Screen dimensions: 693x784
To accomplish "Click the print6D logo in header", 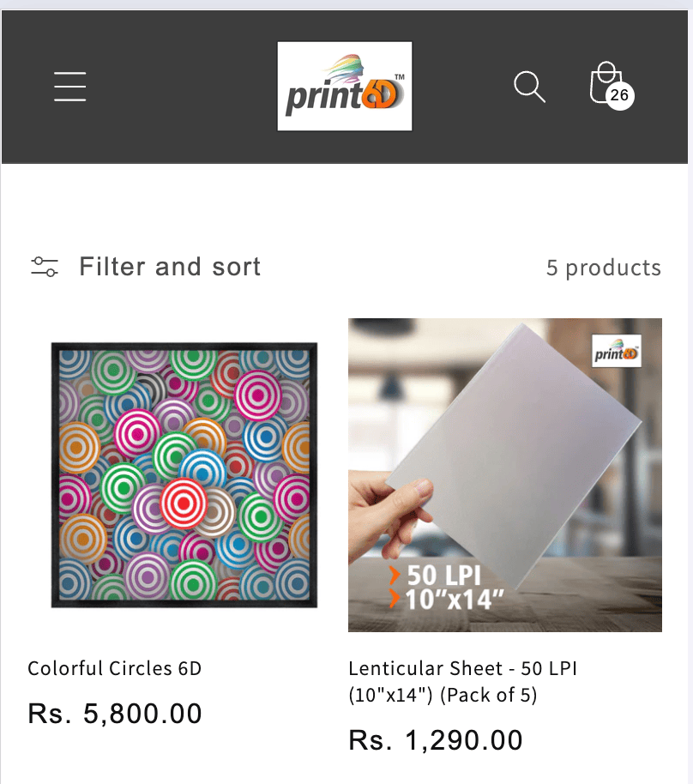I will [x=345, y=87].
